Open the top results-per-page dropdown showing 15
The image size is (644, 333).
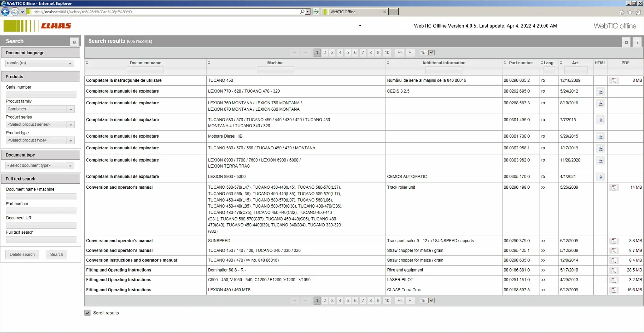[431, 53]
